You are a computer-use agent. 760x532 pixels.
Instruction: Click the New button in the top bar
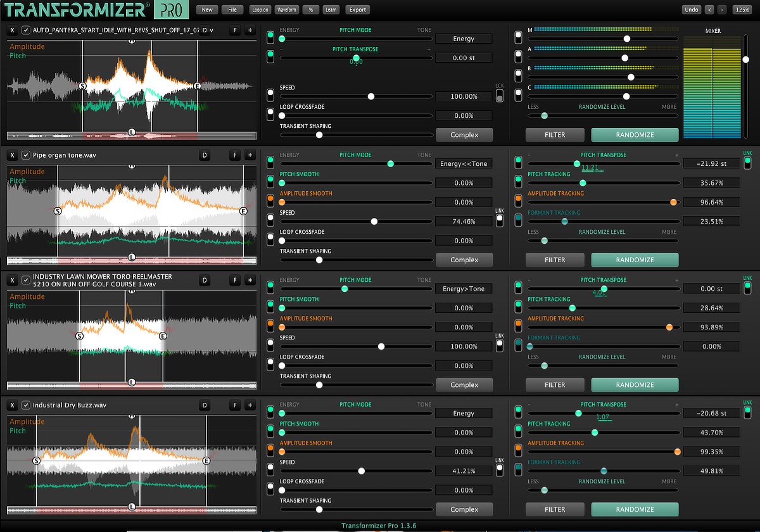point(207,9)
